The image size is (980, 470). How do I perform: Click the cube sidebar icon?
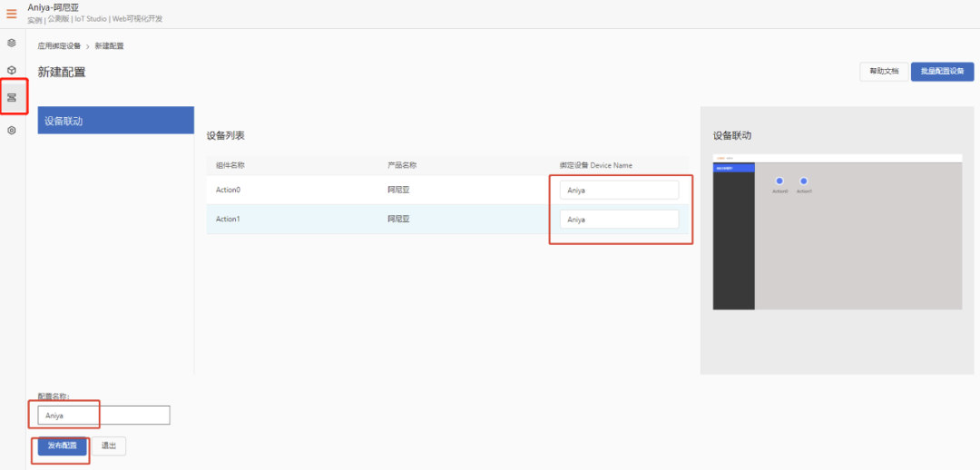pyautogui.click(x=11, y=70)
